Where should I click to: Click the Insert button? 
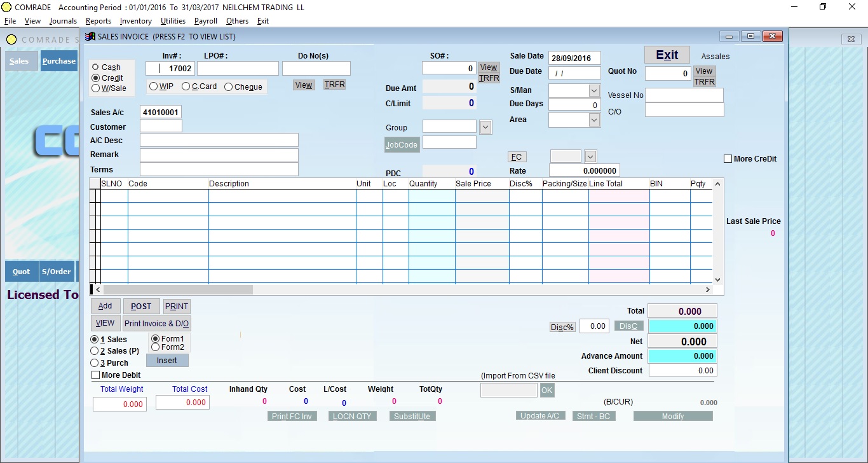coord(167,361)
